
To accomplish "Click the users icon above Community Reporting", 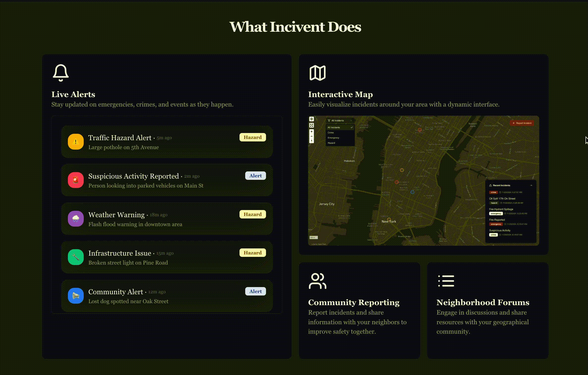I will pyautogui.click(x=317, y=281).
